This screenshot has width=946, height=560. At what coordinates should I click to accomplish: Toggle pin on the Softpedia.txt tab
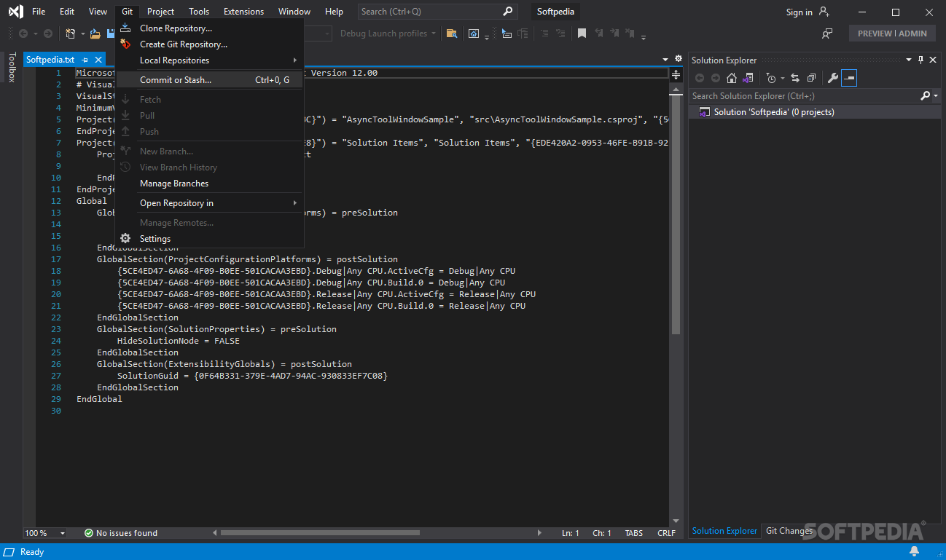[x=85, y=60]
